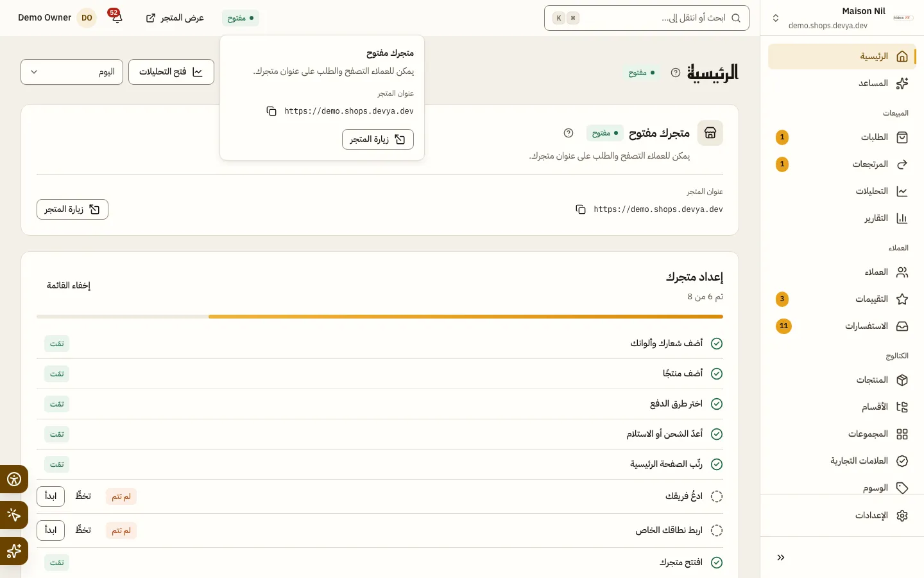Click help icon beside متجرك مفتوح card title
This screenshot has height=578, width=924.
pyautogui.click(x=568, y=133)
